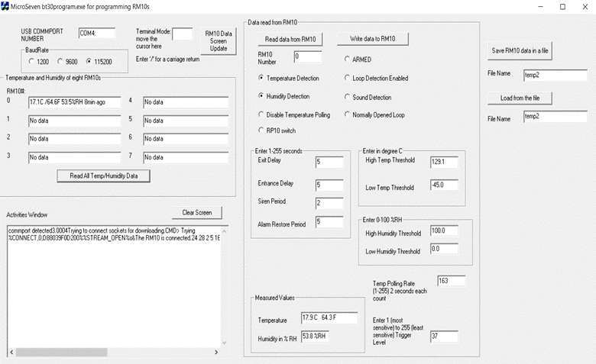Click Save RM10 data in a file
Image resolution: width=596 pixels, height=364 pixels.
coord(520,50)
